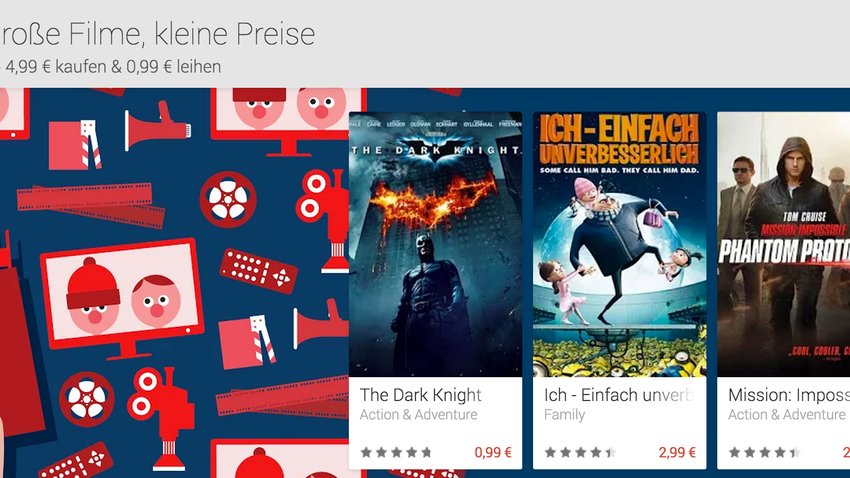The image size is (850, 478).
Task: Click The Dark Knight title text
Action: (421, 395)
